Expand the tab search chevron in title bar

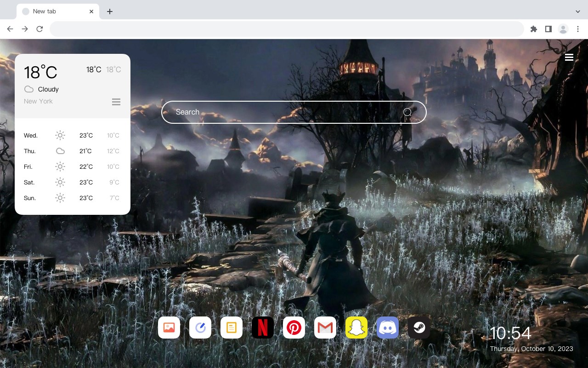[x=578, y=11]
